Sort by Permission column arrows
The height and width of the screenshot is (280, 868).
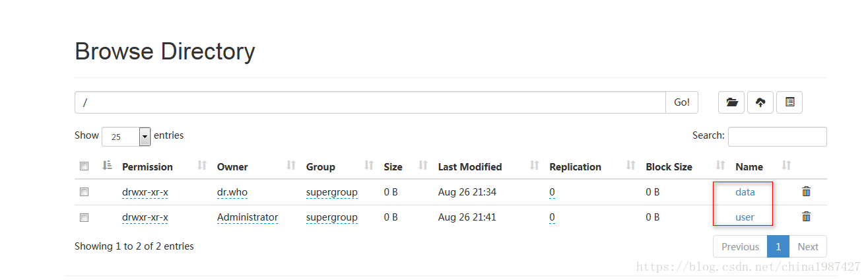(203, 166)
